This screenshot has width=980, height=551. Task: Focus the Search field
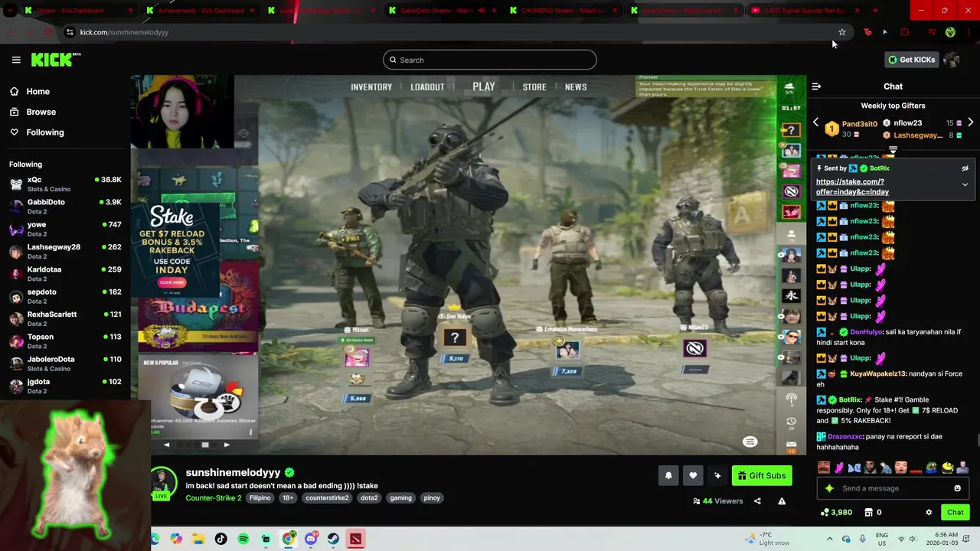point(490,60)
